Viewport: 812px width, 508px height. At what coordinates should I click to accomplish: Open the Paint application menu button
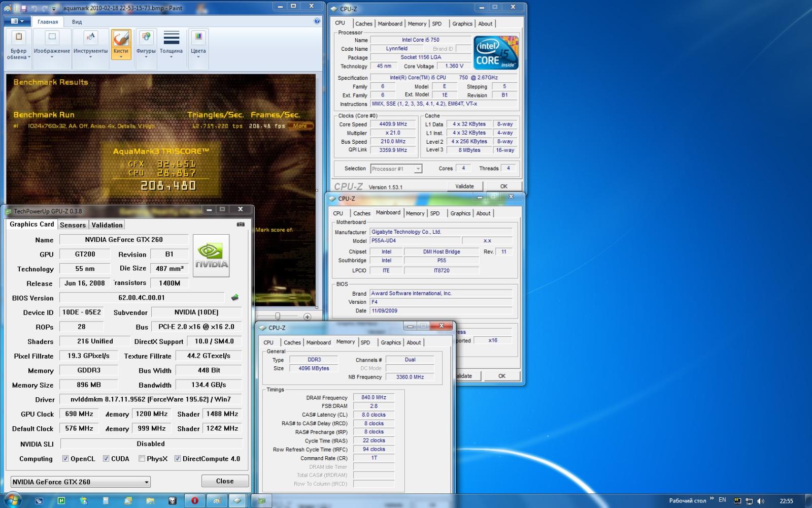pos(17,21)
